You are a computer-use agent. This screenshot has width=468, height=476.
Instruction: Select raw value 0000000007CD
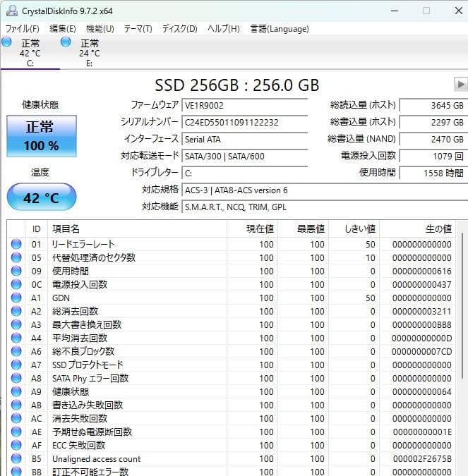tap(421, 352)
